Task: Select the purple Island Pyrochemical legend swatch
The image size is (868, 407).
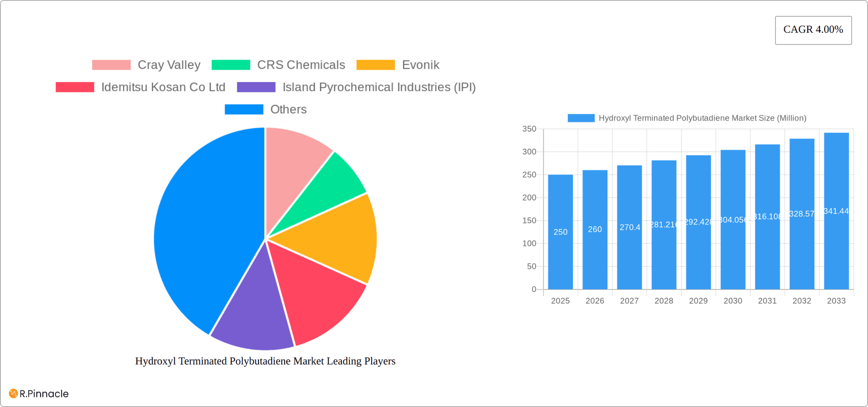Action: (256, 87)
